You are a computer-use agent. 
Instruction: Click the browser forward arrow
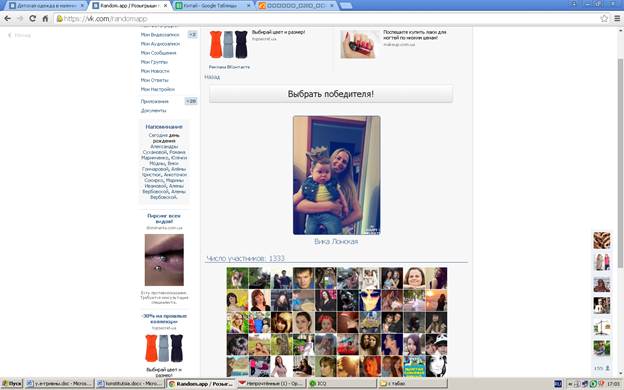20,18
